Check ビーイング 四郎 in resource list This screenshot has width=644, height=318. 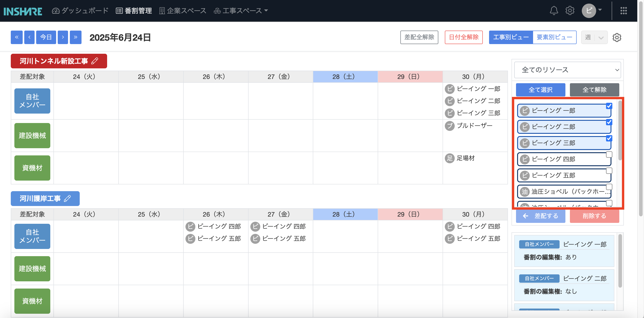tap(609, 155)
